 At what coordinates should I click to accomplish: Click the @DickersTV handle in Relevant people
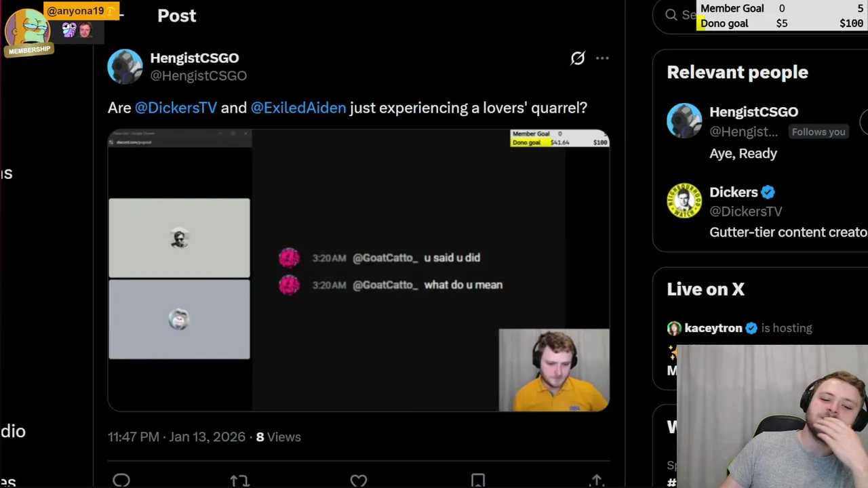[x=745, y=211]
